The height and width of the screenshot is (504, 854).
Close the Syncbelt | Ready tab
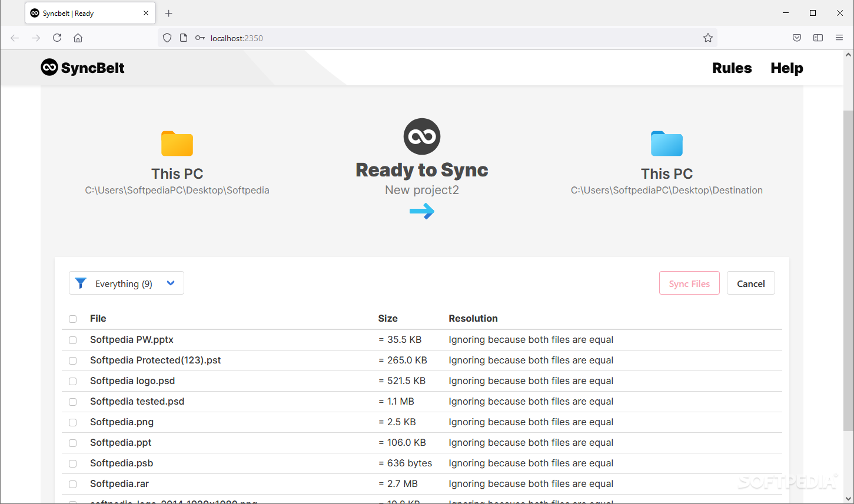146,13
